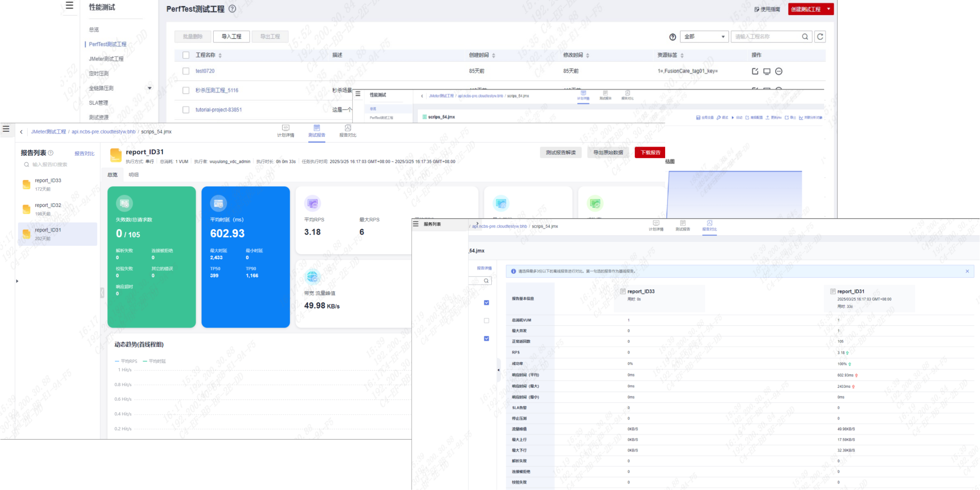Screen dimensions: 980x490
Task: Expand the collapsed panel arrow on left edge
Action: (17, 282)
